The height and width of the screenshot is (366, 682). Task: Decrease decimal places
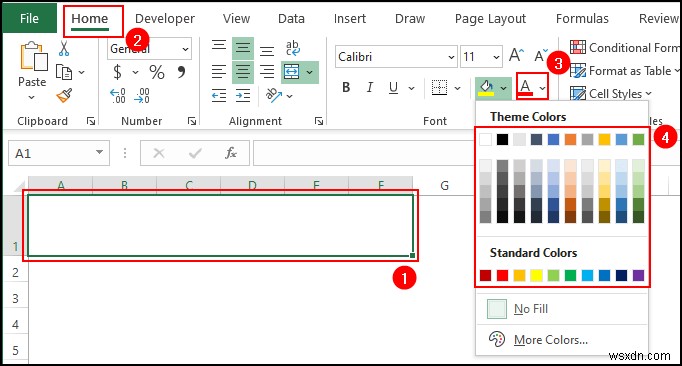(x=142, y=95)
